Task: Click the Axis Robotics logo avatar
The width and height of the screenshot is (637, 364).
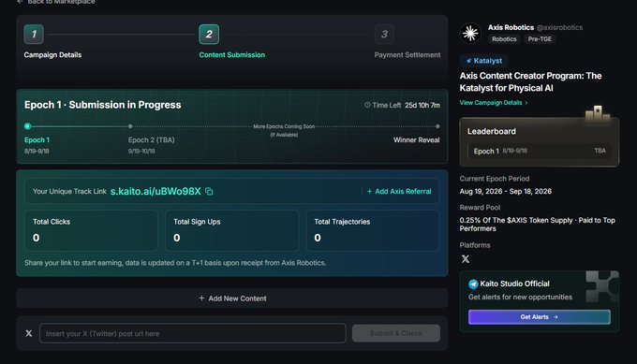Action: coord(470,33)
